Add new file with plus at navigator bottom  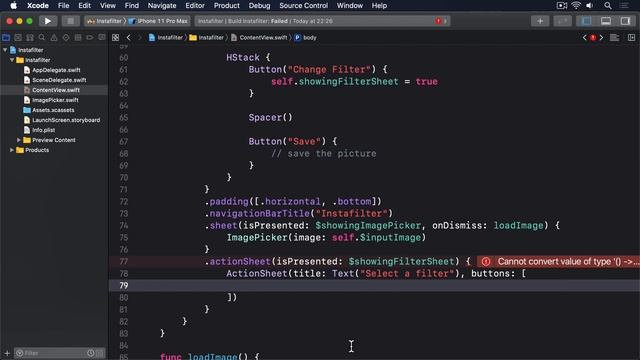(x=7, y=353)
